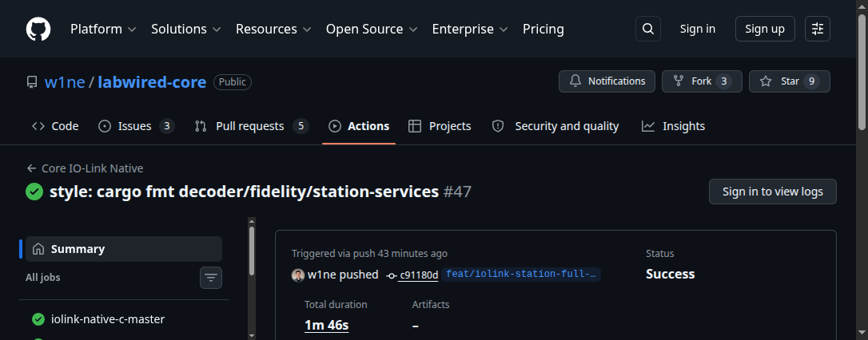Click Sign in to view logs

(x=772, y=192)
